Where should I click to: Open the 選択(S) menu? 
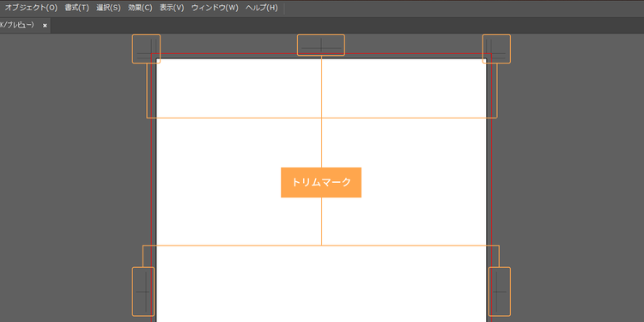[x=108, y=9]
